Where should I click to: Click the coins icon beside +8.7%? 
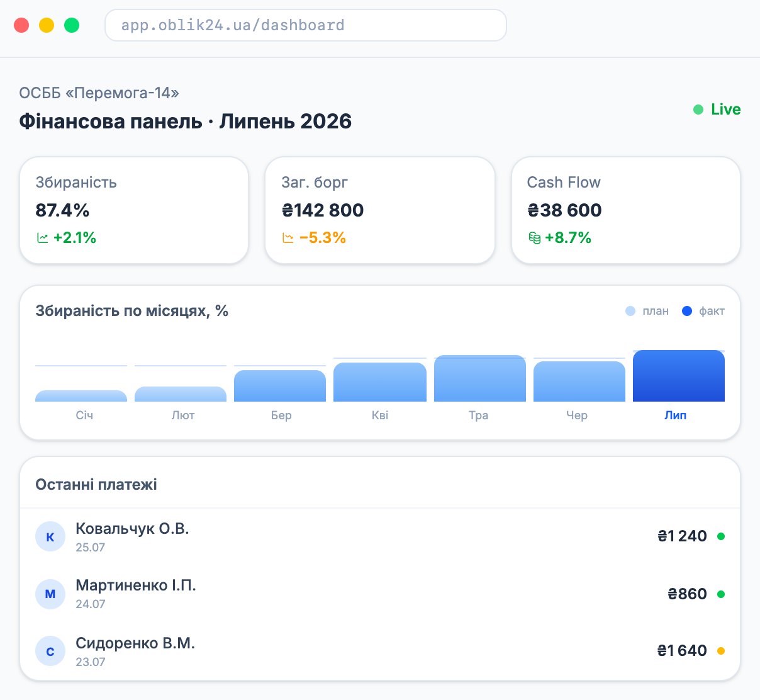[x=534, y=238]
